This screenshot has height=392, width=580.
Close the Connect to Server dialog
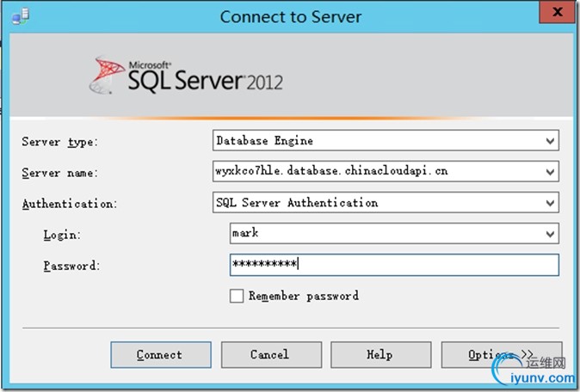557,12
